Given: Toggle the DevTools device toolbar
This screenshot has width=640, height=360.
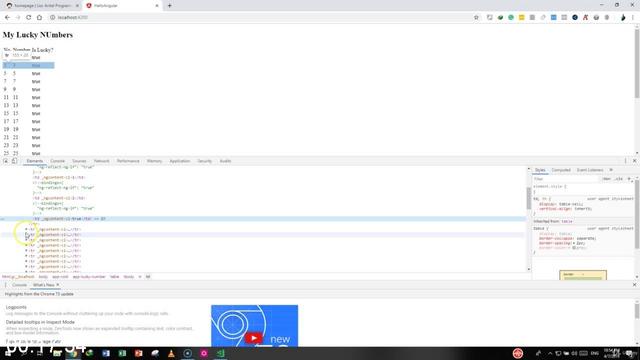Looking at the screenshot, I should coord(14,161).
